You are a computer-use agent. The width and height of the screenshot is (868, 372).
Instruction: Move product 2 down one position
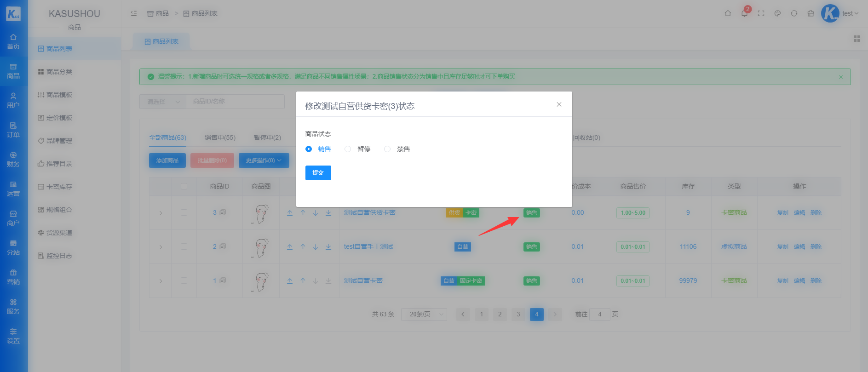316,247
